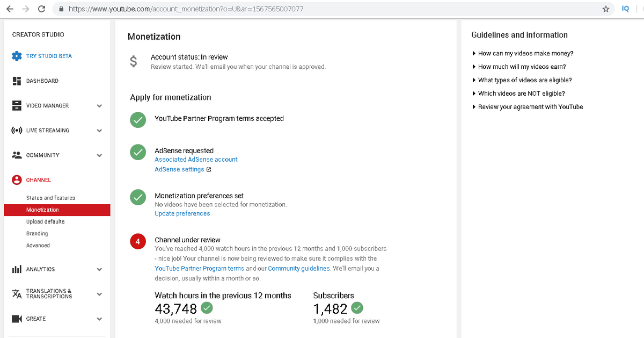This screenshot has width=644, height=338.
Task: Expand 'How can my videos make money?'
Action: (x=522, y=53)
